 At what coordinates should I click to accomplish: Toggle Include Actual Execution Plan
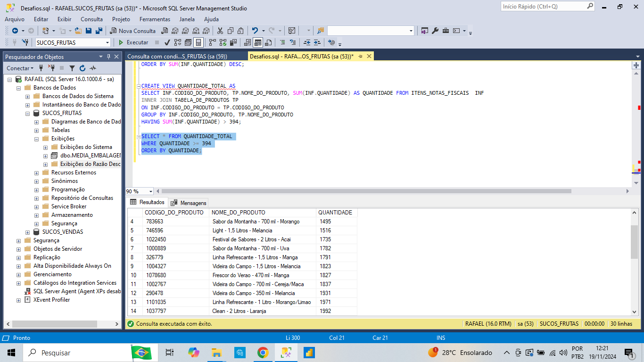tap(212, 42)
